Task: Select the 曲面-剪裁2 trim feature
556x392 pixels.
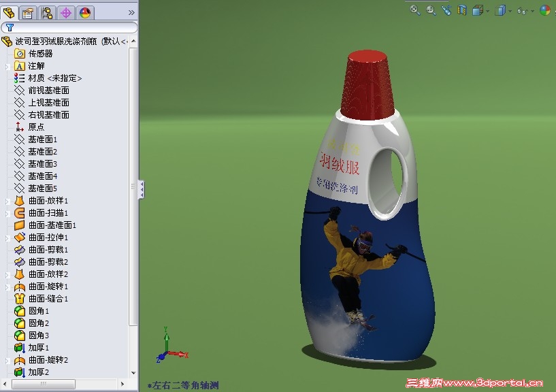Action: pos(41,262)
